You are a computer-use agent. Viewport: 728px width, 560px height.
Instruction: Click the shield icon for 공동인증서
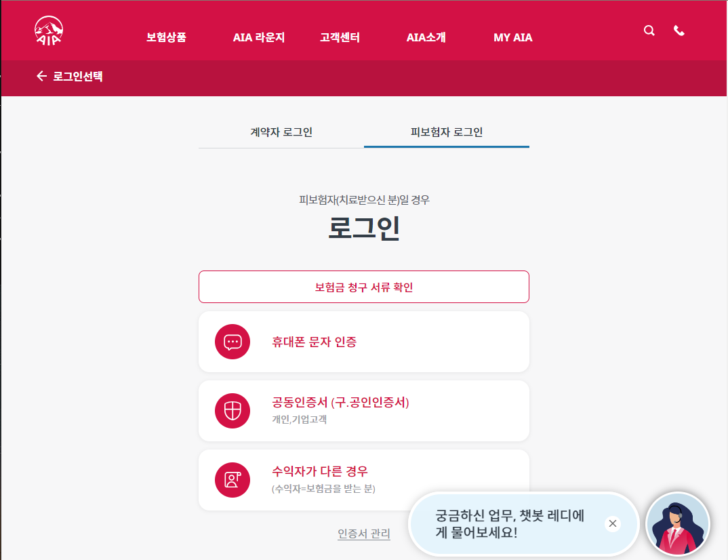232,410
